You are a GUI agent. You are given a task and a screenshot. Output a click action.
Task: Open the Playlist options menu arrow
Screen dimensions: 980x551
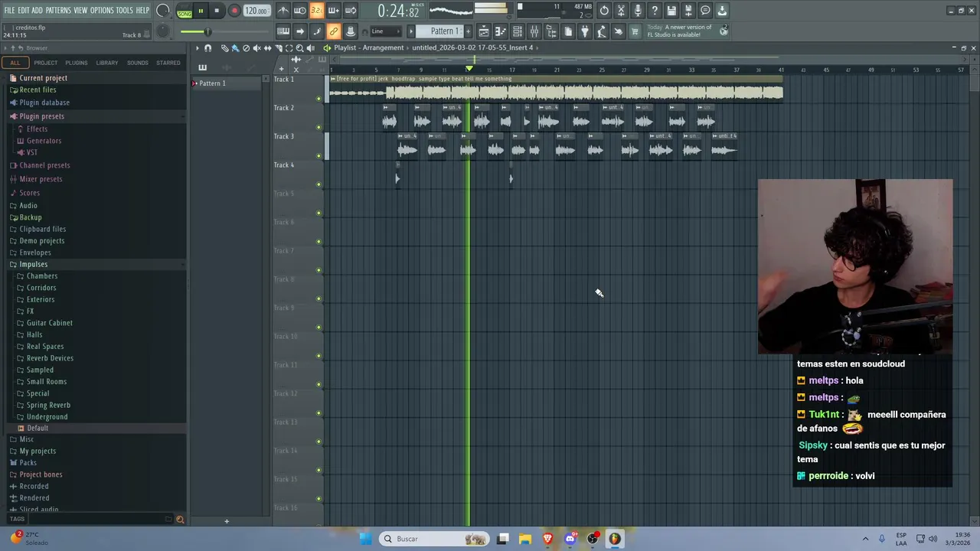pos(197,47)
